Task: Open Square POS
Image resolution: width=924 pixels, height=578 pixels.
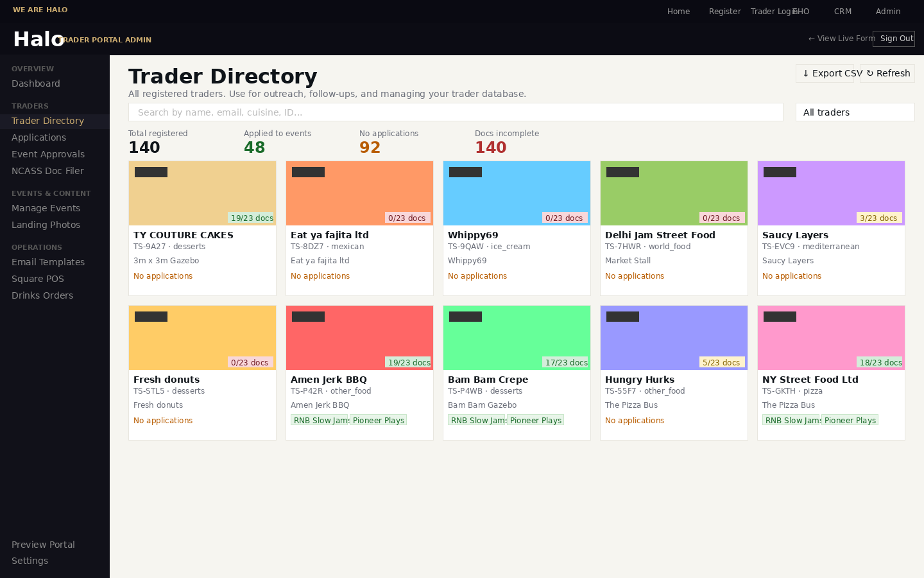Action: pos(37,279)
